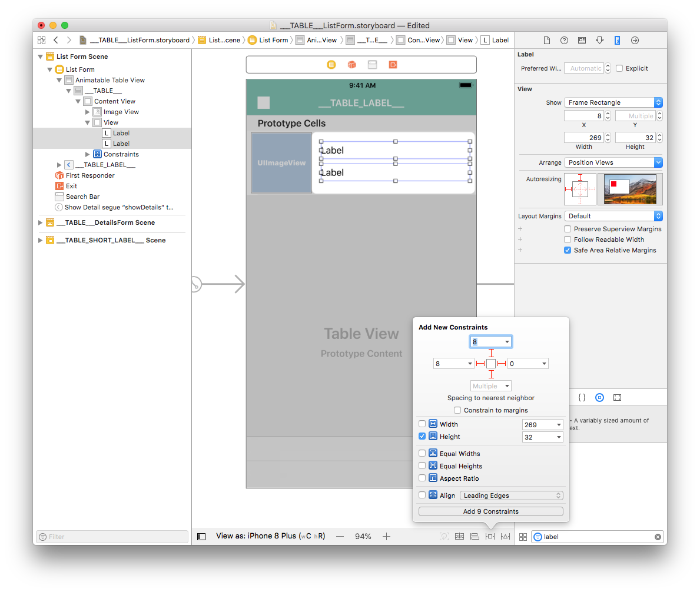Click the outline Filter field
The height and width of the screenshot is (592, 700).
112,537
